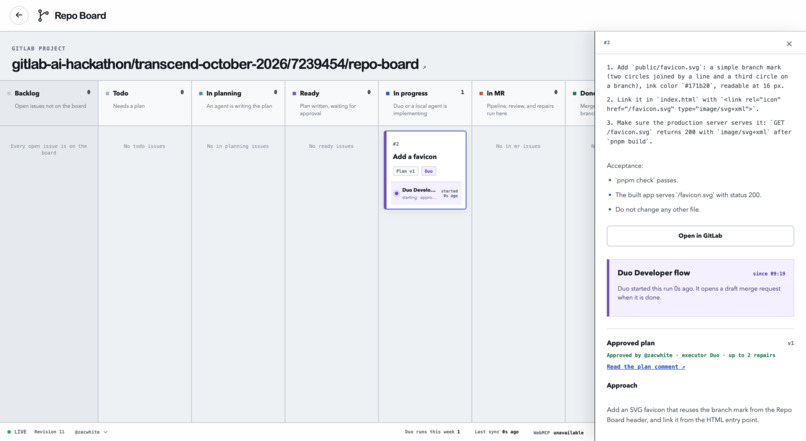Click the purple Ready column marker
The image size is (806, 441).
tap(294, 94)
